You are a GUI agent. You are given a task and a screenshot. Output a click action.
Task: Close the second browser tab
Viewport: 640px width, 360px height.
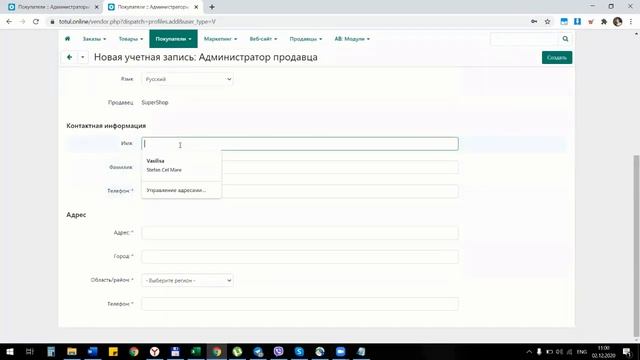coord(196,7)
